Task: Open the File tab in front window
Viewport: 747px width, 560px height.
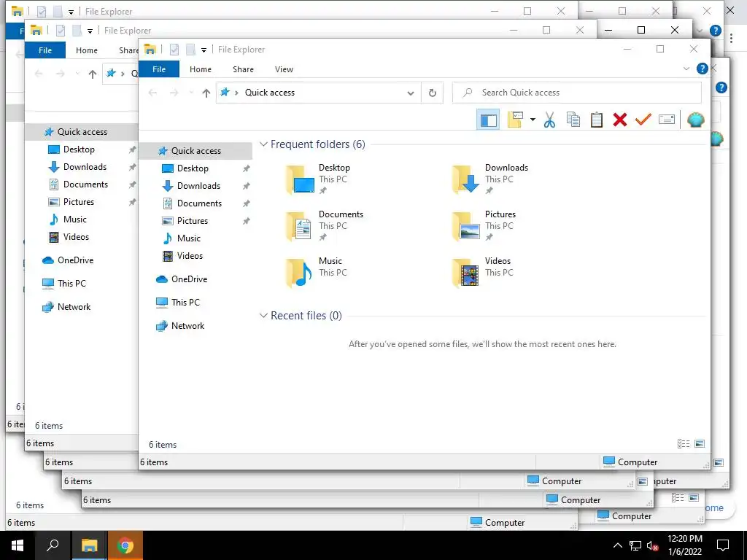Action: click(159, 69)
